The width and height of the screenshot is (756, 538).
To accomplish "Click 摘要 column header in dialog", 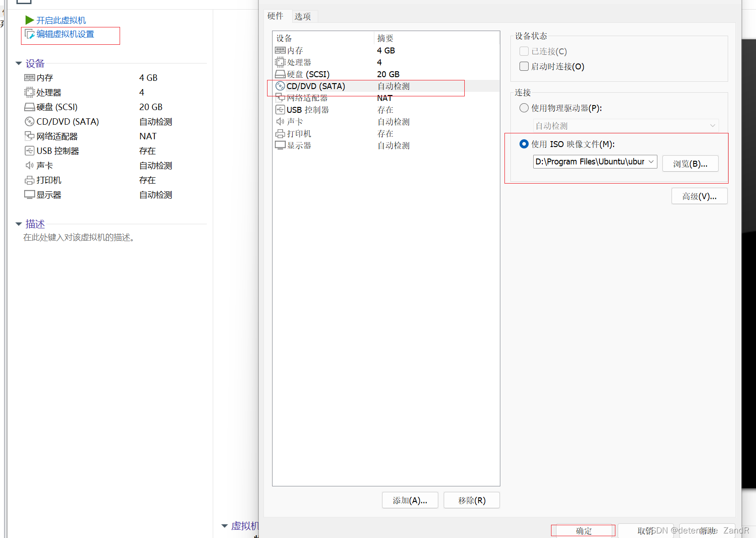I will [x=437, y=38].
